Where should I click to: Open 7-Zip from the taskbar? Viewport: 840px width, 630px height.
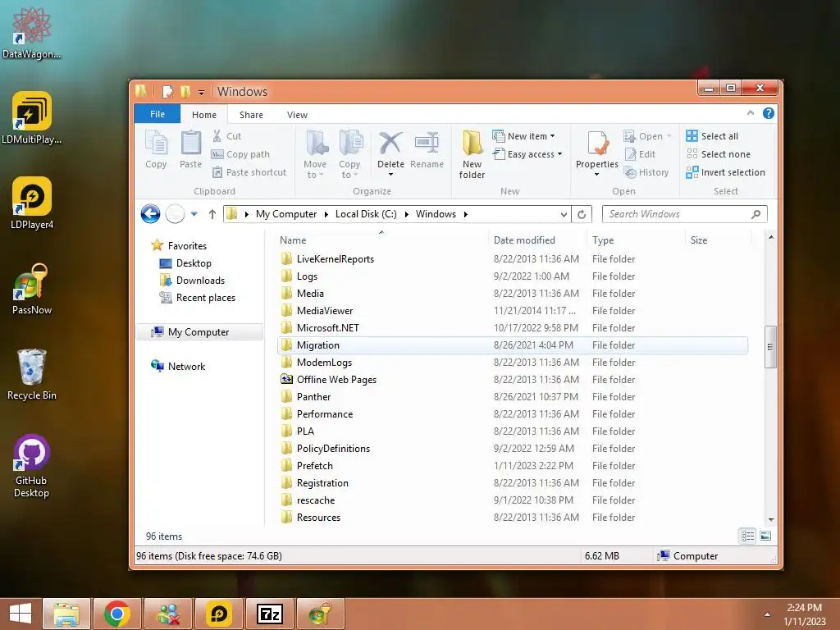[269, 614]
